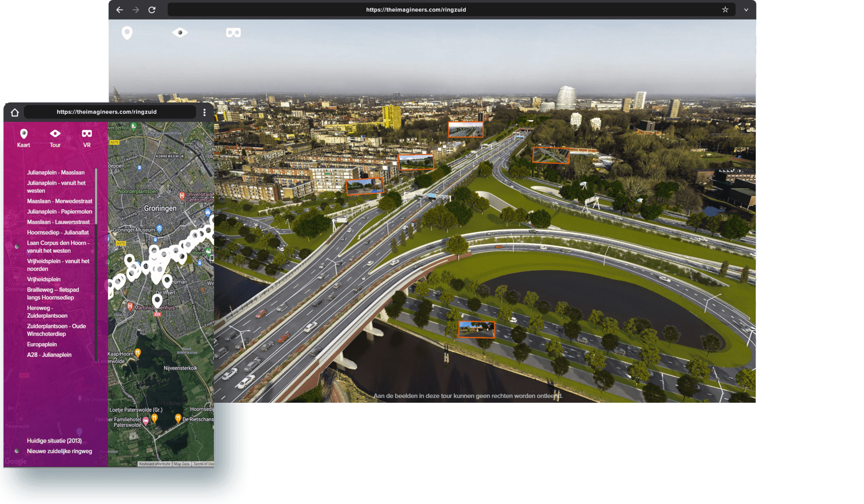
Task: Open the three-dot menu in the small window
Action: (204, 112)
